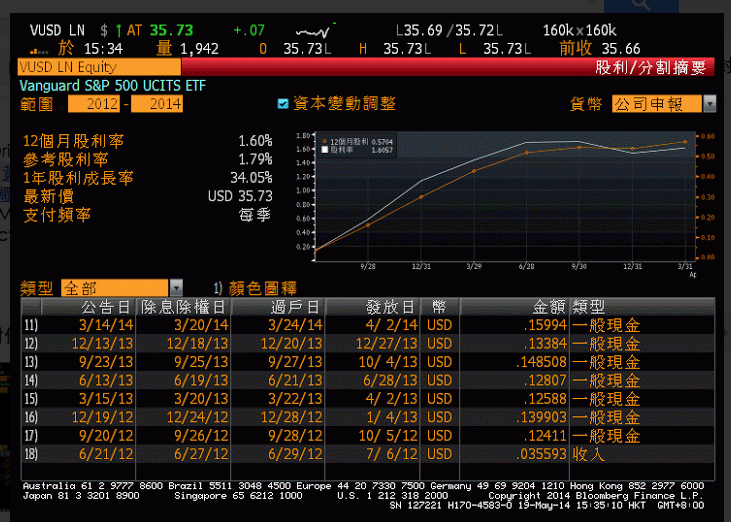This screenshot has width=731, height=522.
Task: Select row 14) dividend dated 6/13/13
Action: pos(367,380)
